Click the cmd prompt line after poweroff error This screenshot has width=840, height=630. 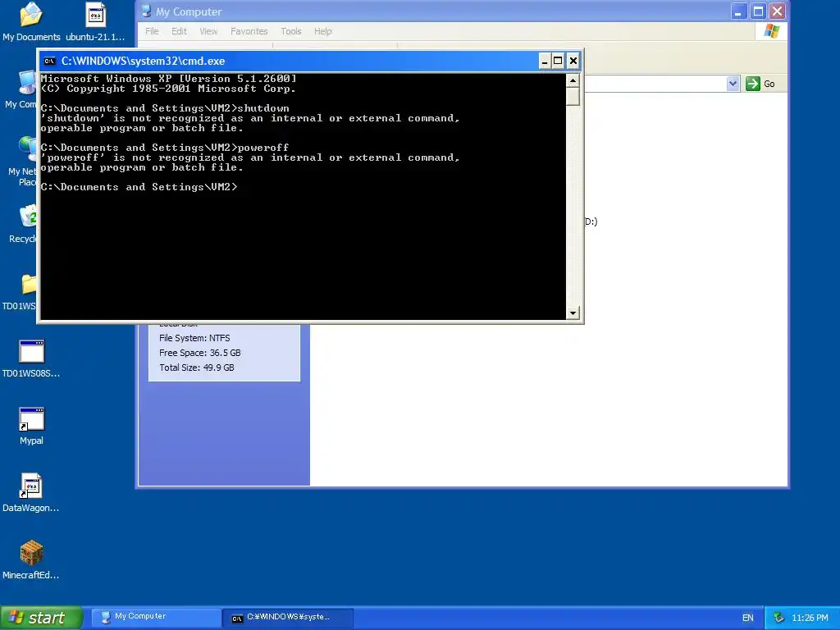click(x=139, y=187)
